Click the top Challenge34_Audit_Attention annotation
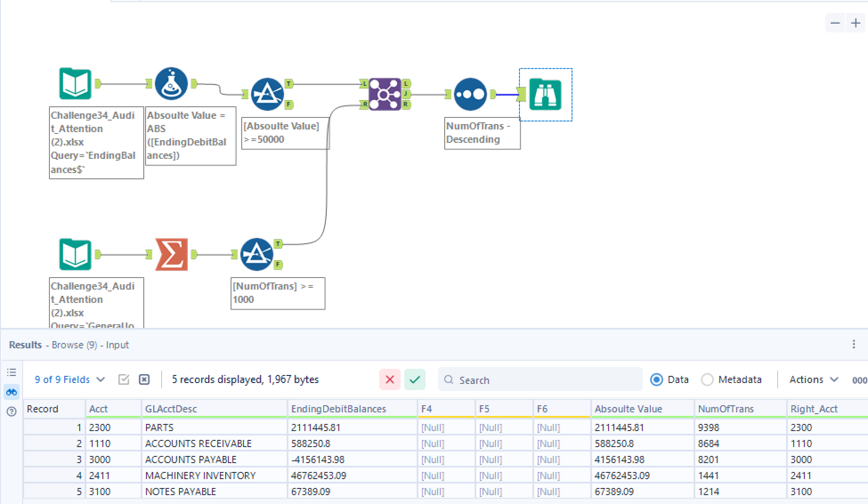The height and width of the screenshot is (504, 868). pyautogui.click(x=96, y=142)
